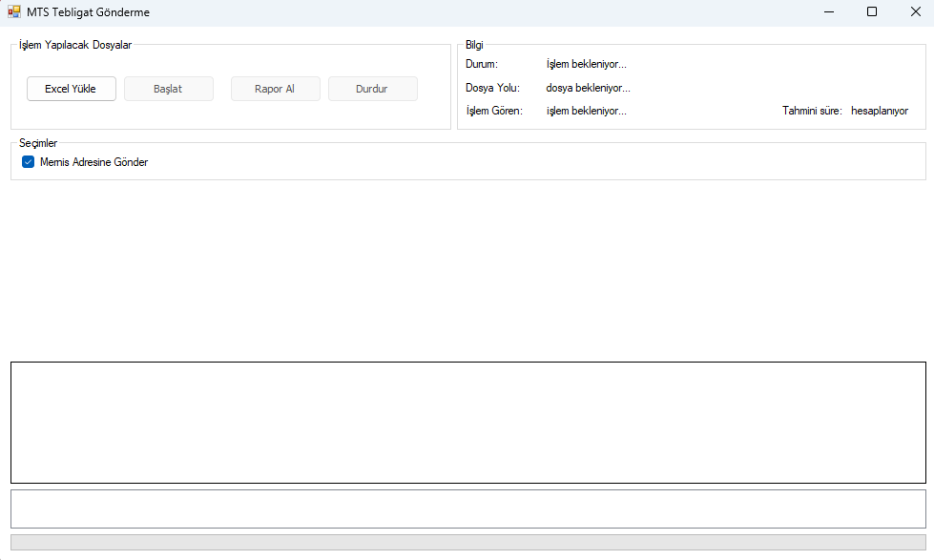
Task: Click the progress bar at the bottom
Action: tap(468, 542)
